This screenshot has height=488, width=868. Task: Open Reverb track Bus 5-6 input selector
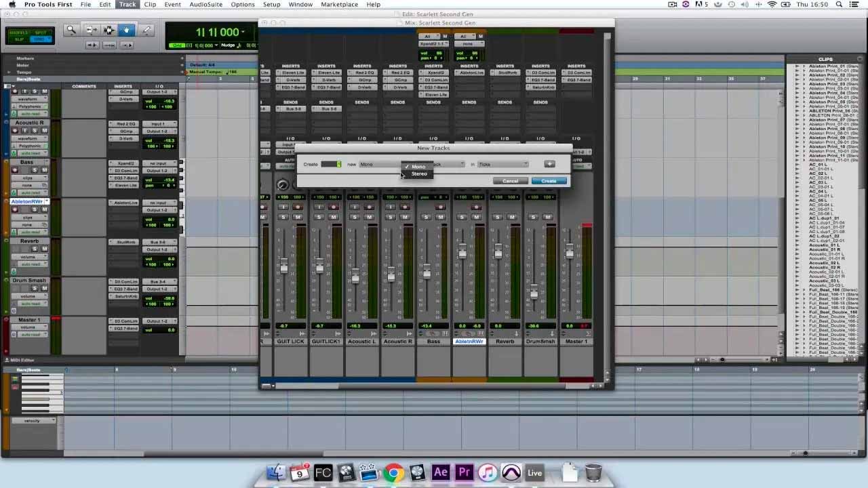[160, 242]
